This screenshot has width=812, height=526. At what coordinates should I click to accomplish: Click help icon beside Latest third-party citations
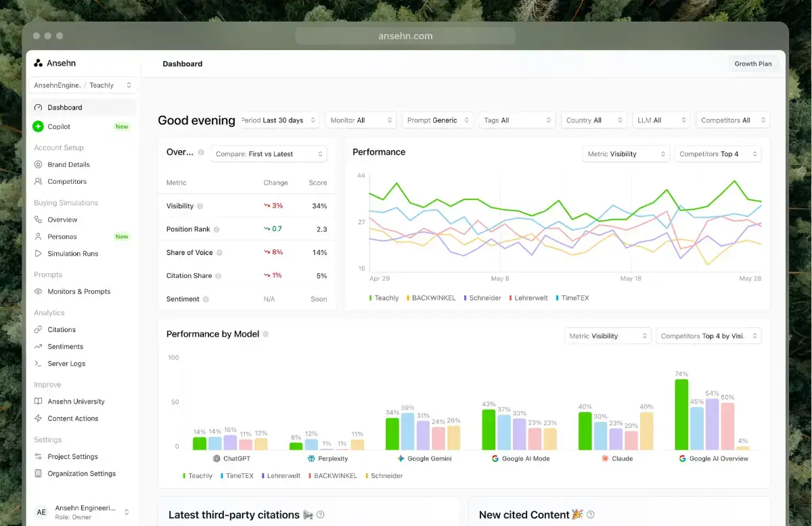321,515
